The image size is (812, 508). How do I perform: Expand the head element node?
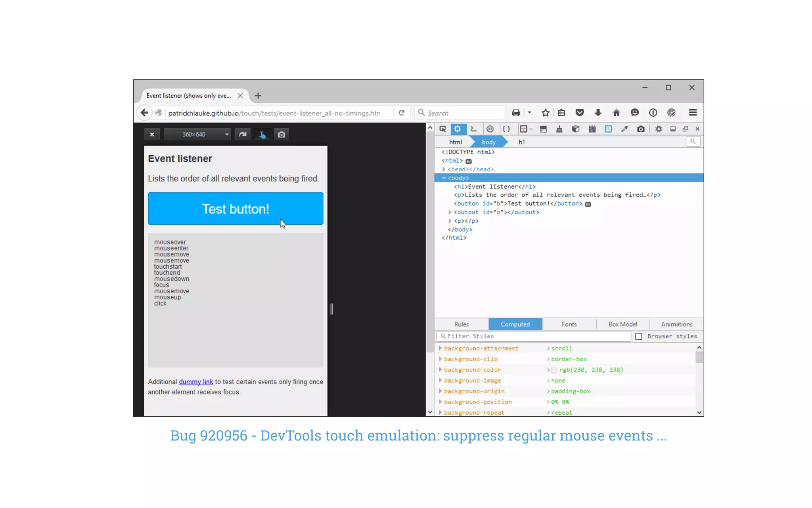coord(444,169)
